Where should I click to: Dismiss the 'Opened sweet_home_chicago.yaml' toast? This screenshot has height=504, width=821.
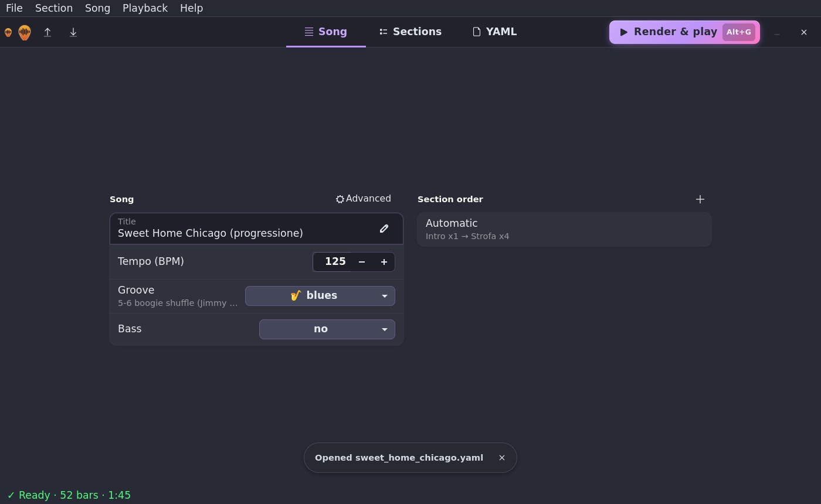pyautogui.click(x=502, y=458)
